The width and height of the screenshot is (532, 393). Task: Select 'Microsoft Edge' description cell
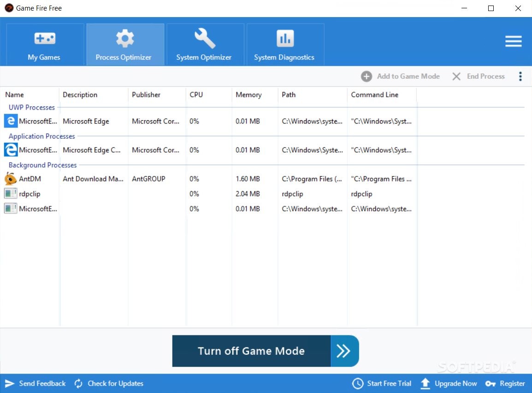[x=86, y=121]
